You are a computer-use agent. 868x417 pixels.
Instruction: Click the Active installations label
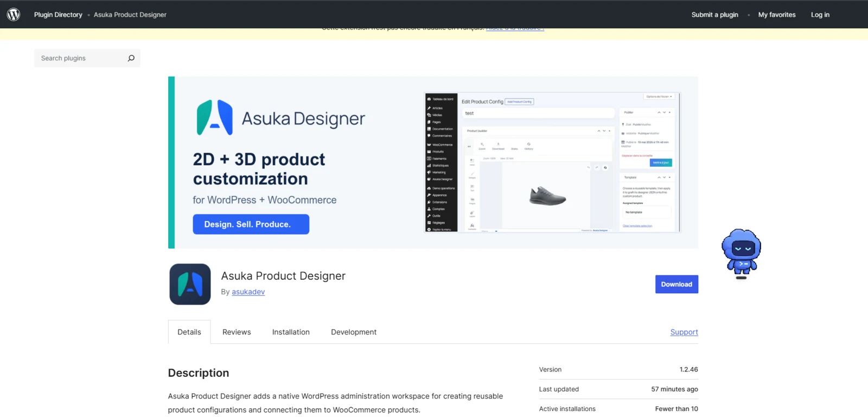click(x=567, y=409)
